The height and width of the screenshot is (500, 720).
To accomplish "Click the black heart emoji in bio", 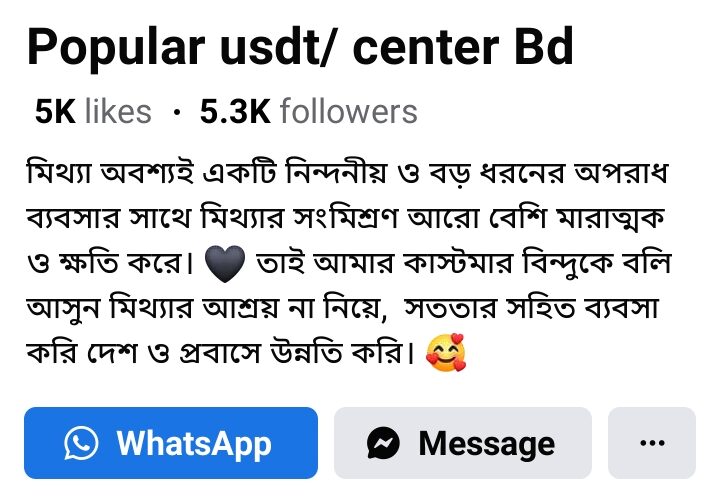I will [225, 264].
